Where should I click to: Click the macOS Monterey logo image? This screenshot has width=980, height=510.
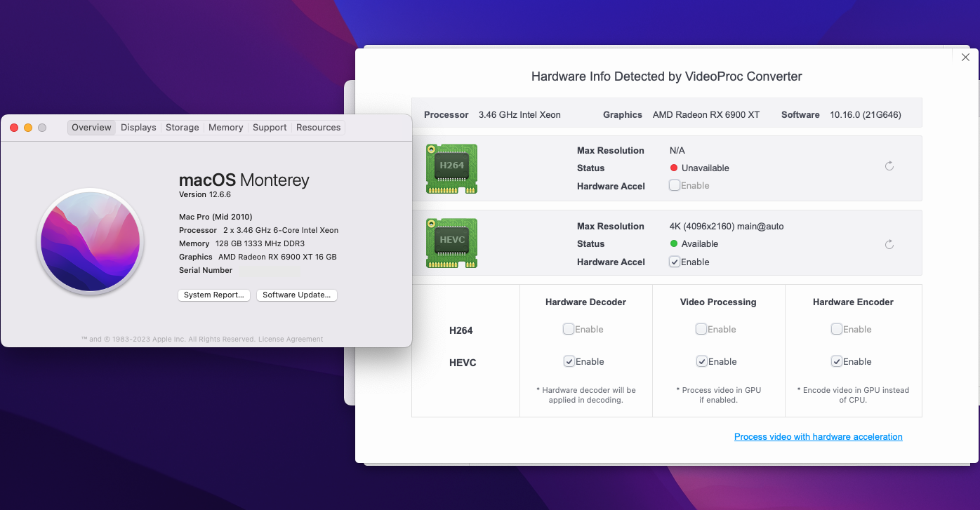click(x=90, y=241)
